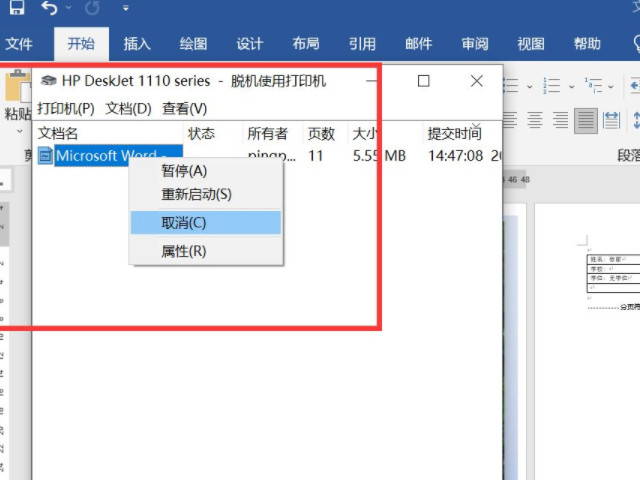Image resolution: width=640 pixels, height=480 pixels.
Task: Open the 文件 tab in Word
Action: [19, 43]
